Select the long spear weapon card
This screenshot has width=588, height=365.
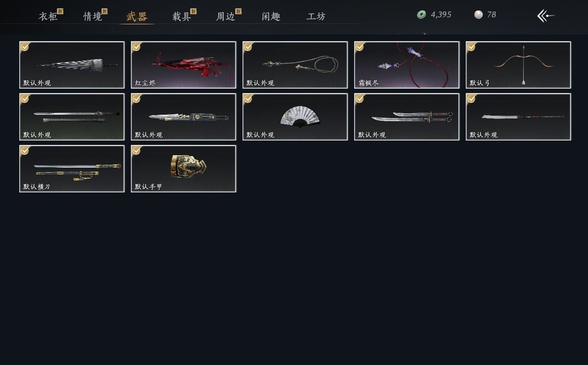518,117
